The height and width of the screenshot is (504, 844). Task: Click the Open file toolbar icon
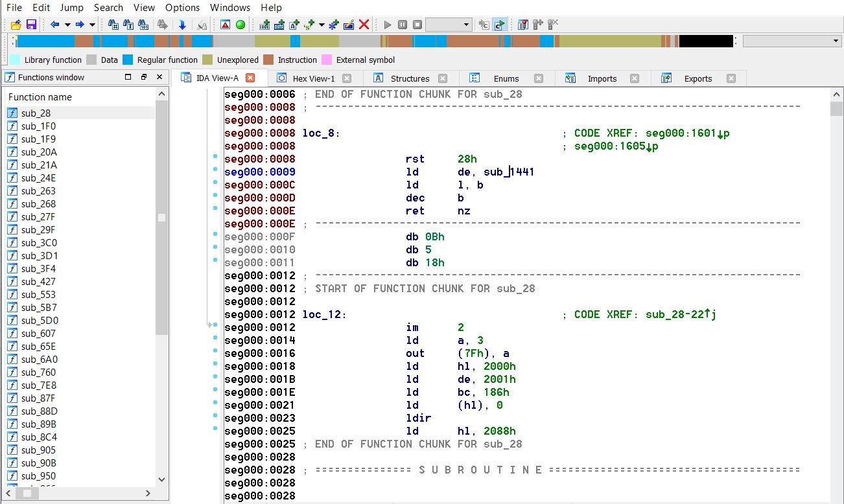point(16,25)
